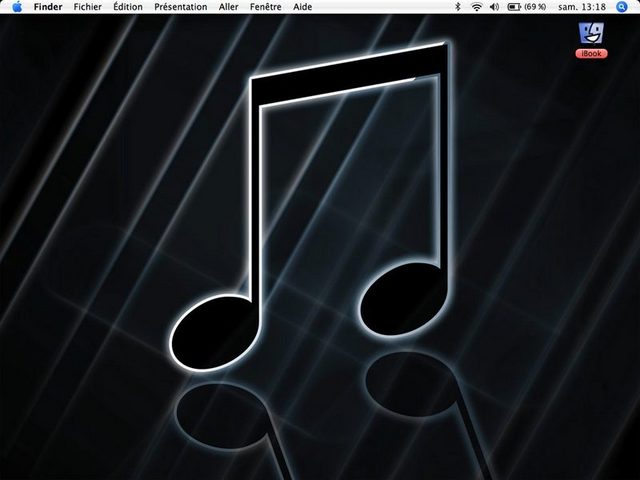The width and height of the screenshot is (640, 480).
Task: Click the Bluetooth status icon
Action: (x=458, y=7)
